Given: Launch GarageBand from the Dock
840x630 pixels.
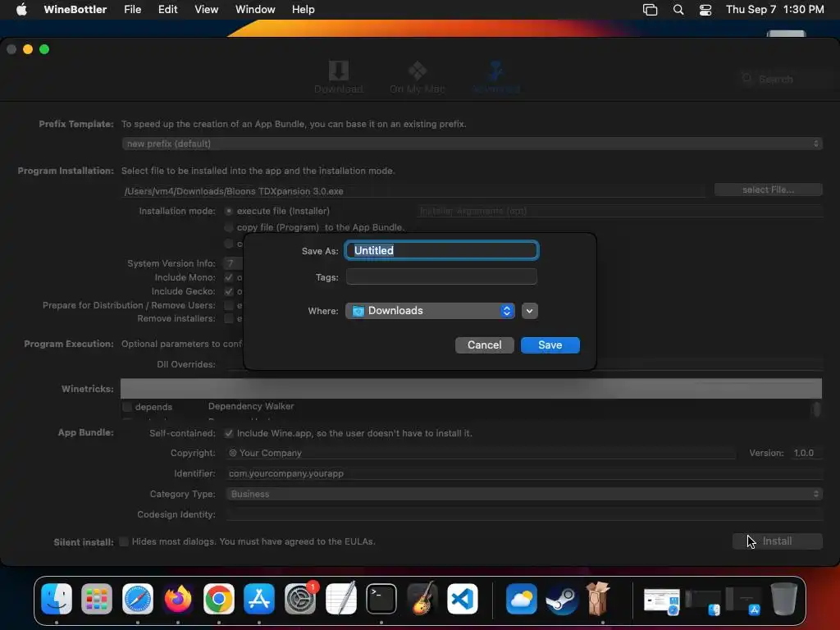Looking at the screenshot, I should coord(422,598).
